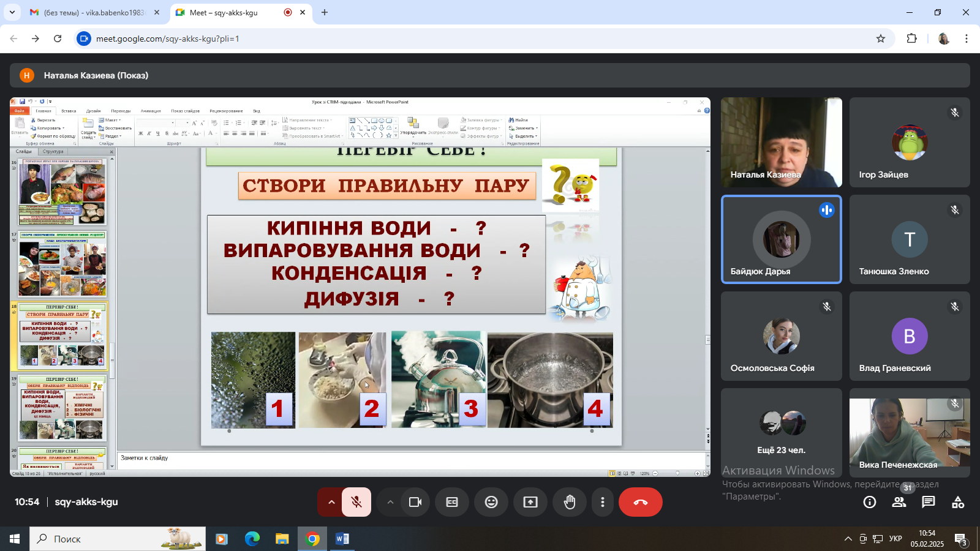Viewport: 980px width, 551px height.
Task: Click the Ещё 23 чел. participants tile
Action: 781,433
